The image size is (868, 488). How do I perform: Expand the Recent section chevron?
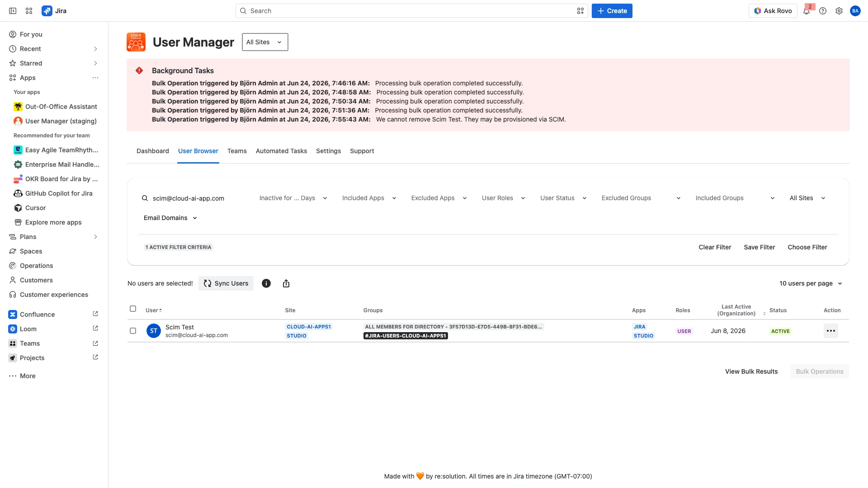click(x=95, y=49)
